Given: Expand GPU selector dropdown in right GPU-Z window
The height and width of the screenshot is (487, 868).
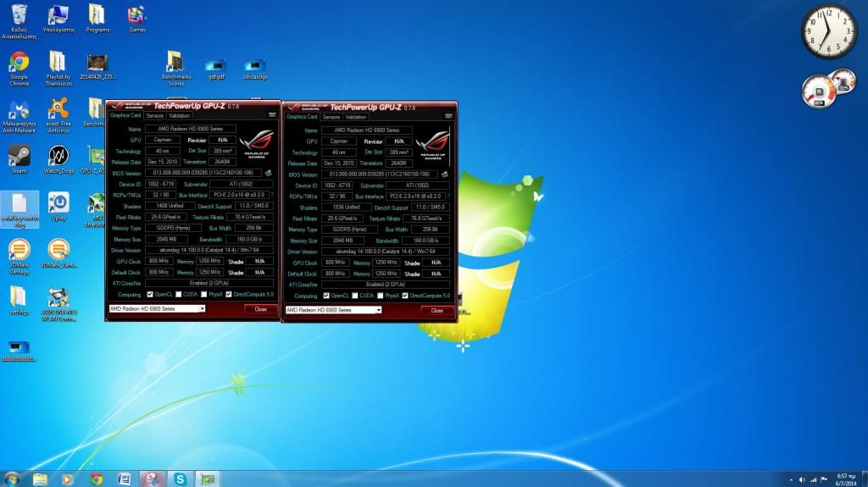Looking at the screenshot, I should coord(378,310).
